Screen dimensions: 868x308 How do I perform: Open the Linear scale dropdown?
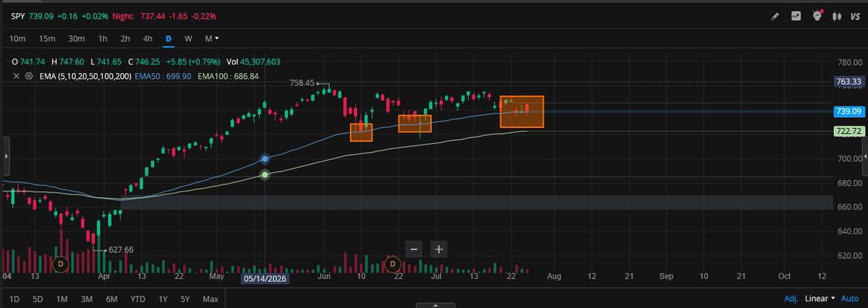coord(820,298)
